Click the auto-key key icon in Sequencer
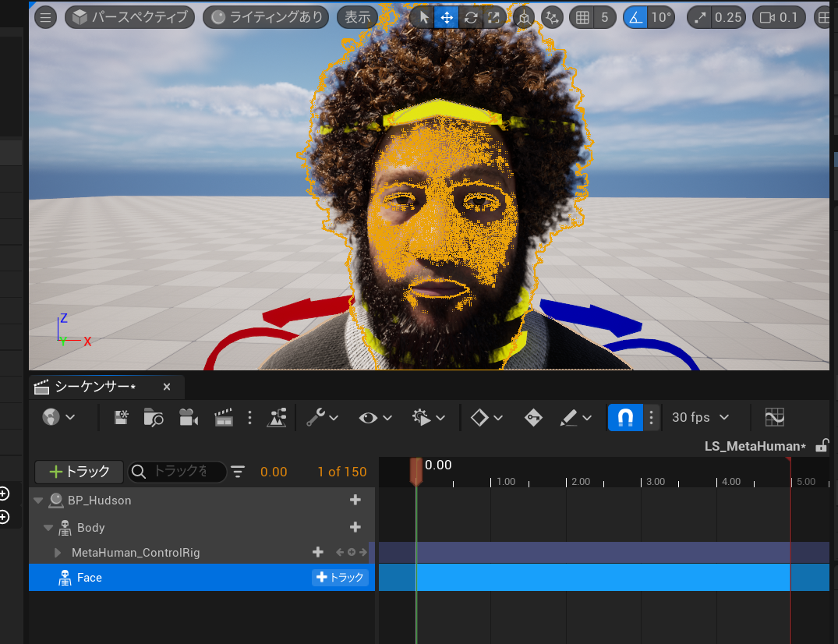The width and height of the screenshot is (838, 644). 533,417
